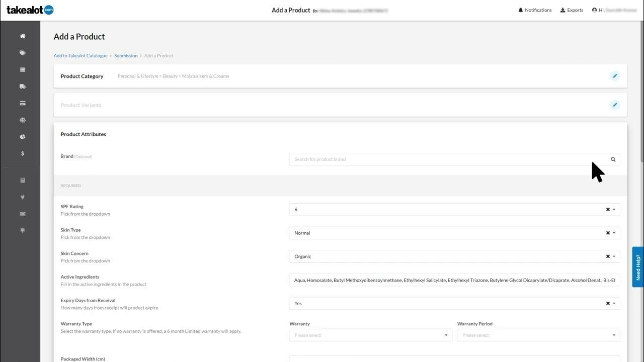Open the dollar sign icon in the sidebar

click(x=23, y=153)
